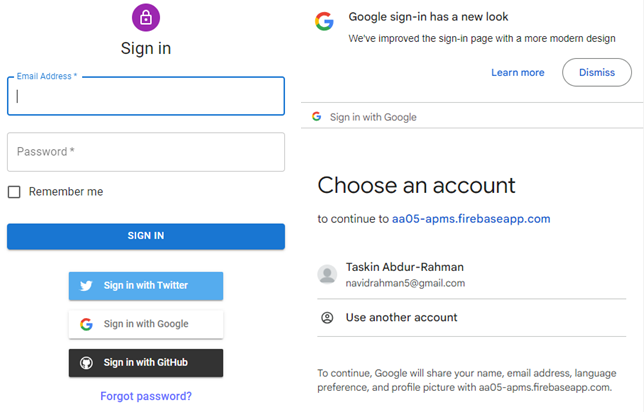Viewport: 644px width, 412px height.
Task: Click the Twitter bird icon
Action: pos(86,285)
